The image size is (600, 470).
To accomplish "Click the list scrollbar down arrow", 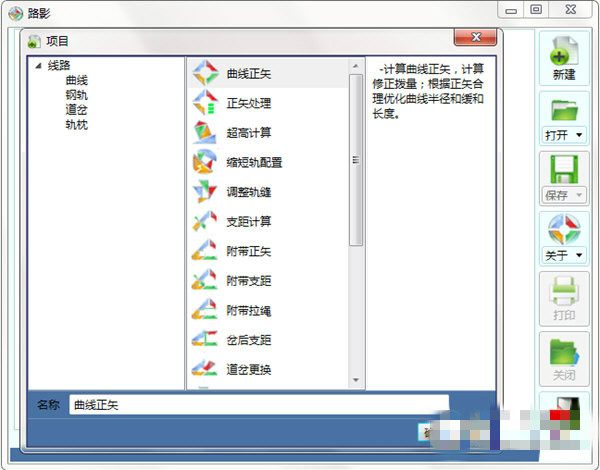I will point(356,380).
